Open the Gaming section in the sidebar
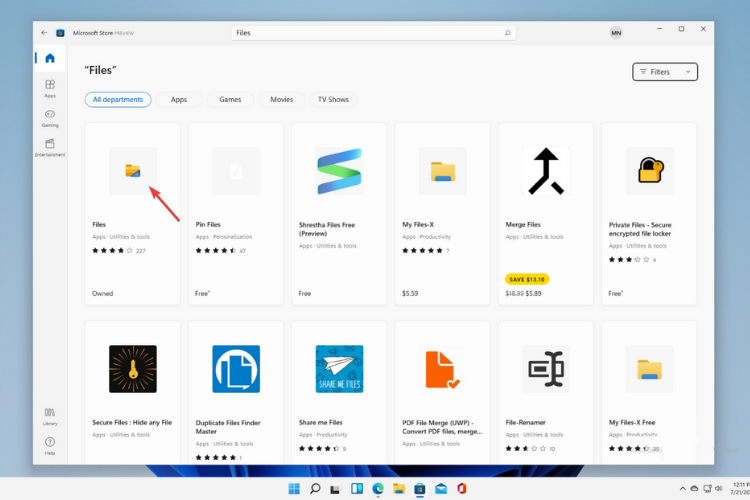The height and width of the screenshot is (500, 750). click(50, 118)
